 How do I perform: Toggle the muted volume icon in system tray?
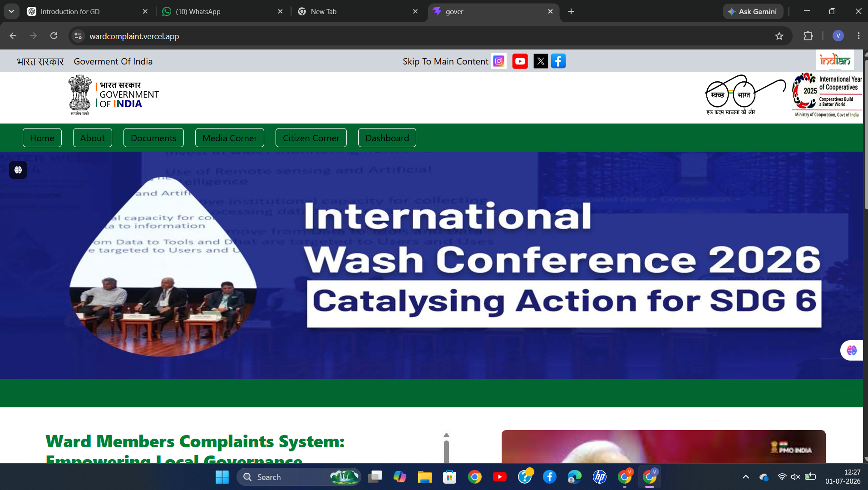tap(795, 477)
